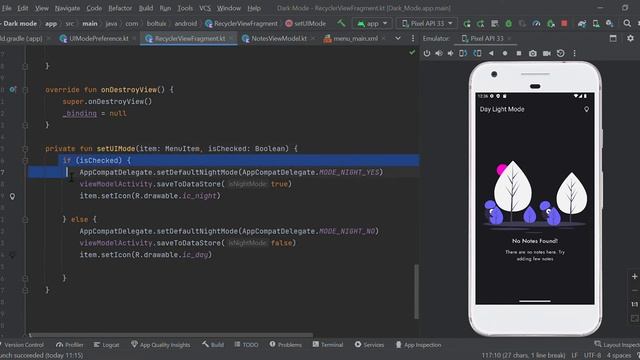Open the Logcat tool window
This screenshot has height=360, width=640.
pyautogui.click(x=106, y=345)
